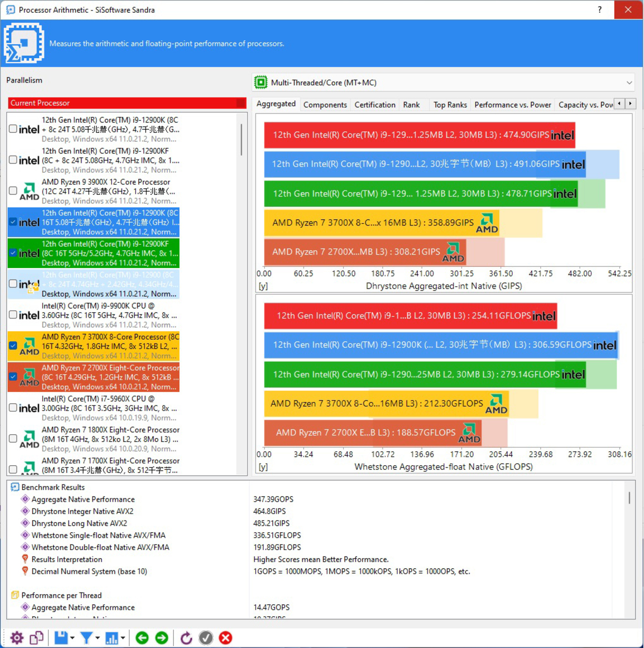Go back with the green left arrow
The width and height of the screenshot is (644, 648).
pyautogui.click(x=142, y=637)
